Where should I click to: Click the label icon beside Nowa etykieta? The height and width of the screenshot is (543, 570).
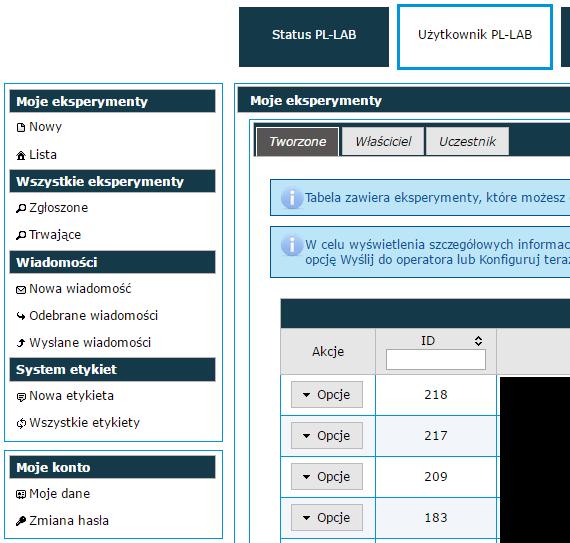(21, 397)
